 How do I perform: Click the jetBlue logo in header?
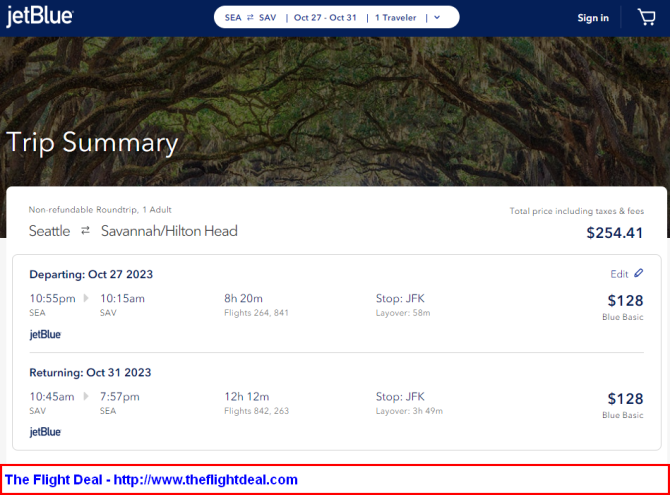[40, 16]
